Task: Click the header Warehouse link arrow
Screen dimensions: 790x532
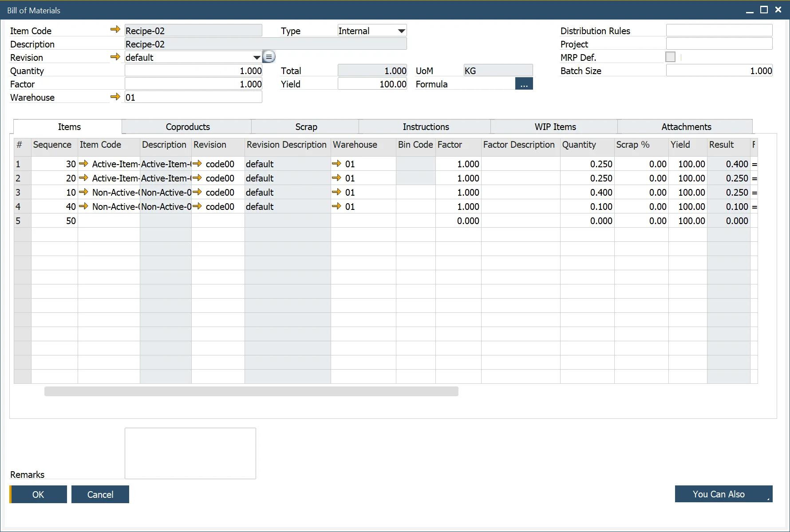Action: tap(115, 97)
